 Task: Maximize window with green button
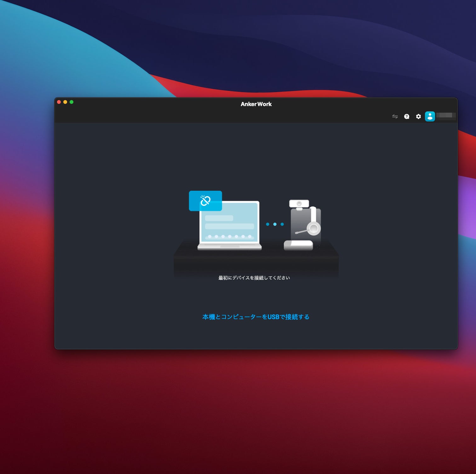click(72, 102)
